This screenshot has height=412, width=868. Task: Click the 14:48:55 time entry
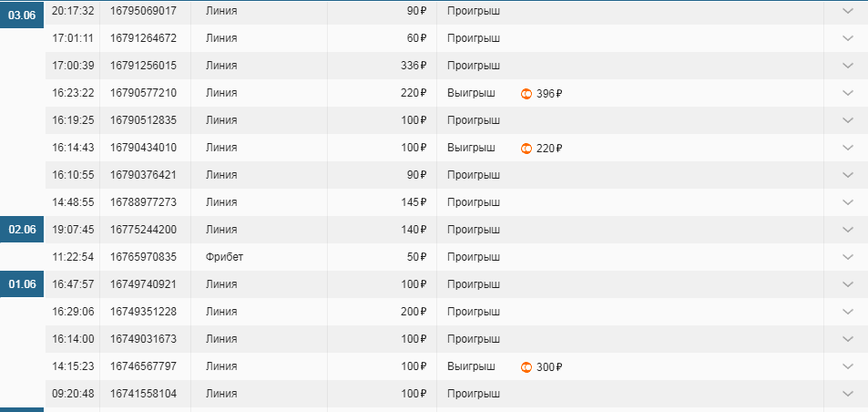pos(74,202)
